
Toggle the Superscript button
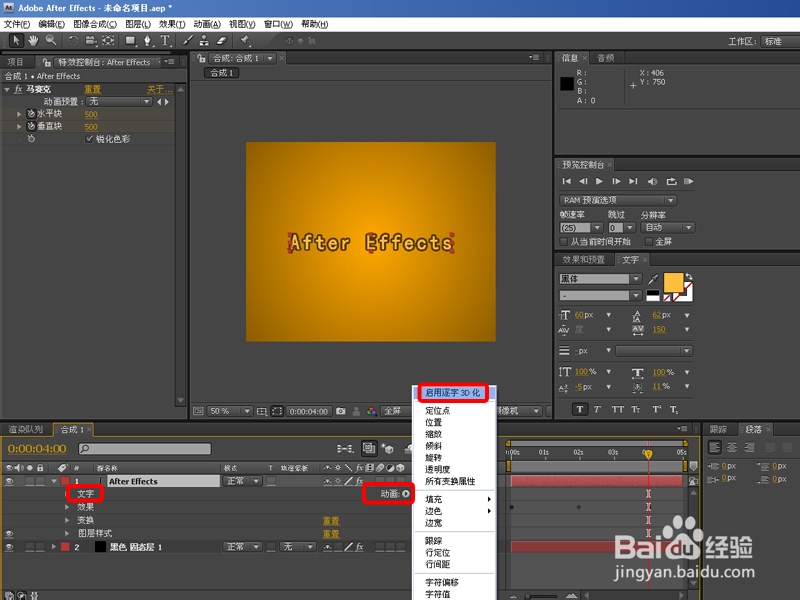[656, 409]
